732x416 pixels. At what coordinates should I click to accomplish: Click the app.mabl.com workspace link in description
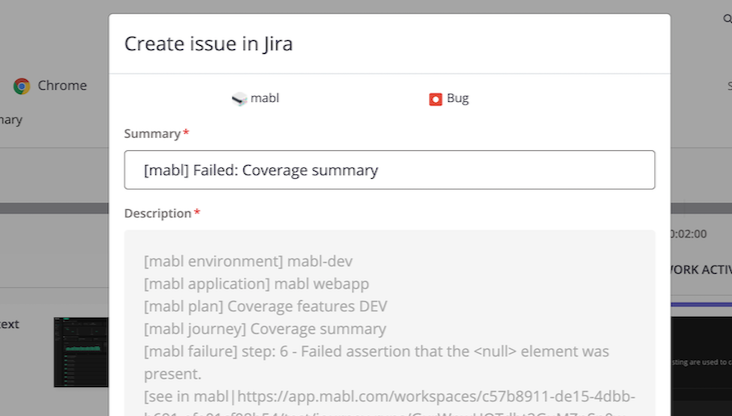point(400,397)
